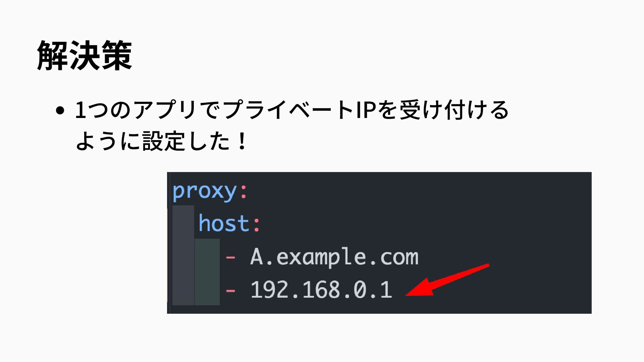Click the dark code screenshot image
The image size is (644, 362).
pos(379,243)
